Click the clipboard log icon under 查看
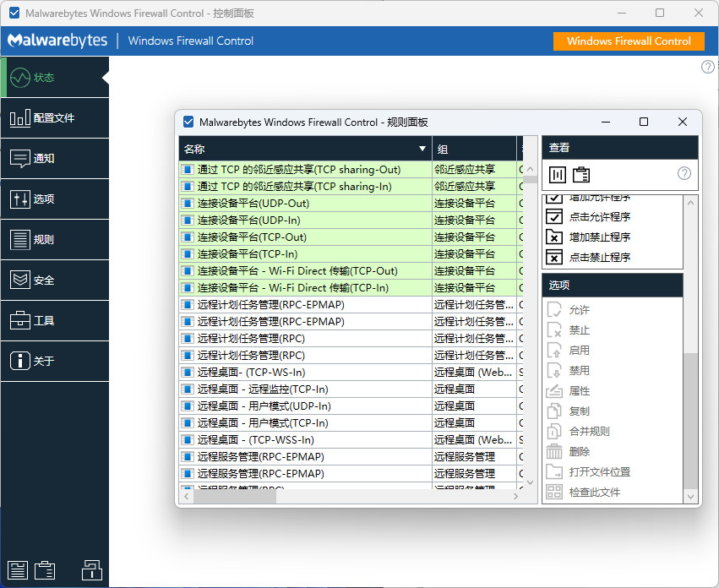 (581, 174)
